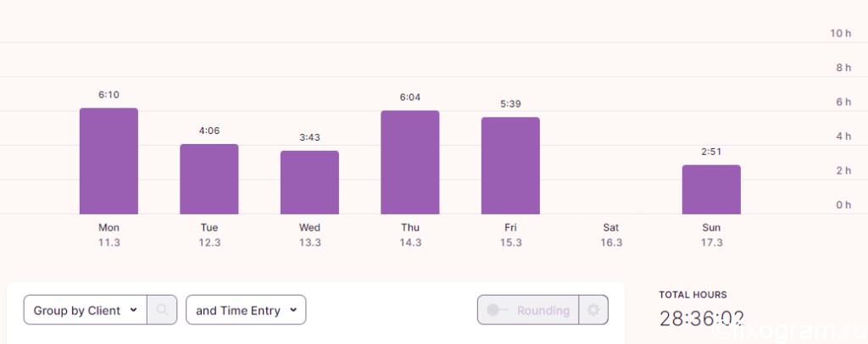
Task: Click the Sun 17.3 axis label
Action: click(711, 235)
